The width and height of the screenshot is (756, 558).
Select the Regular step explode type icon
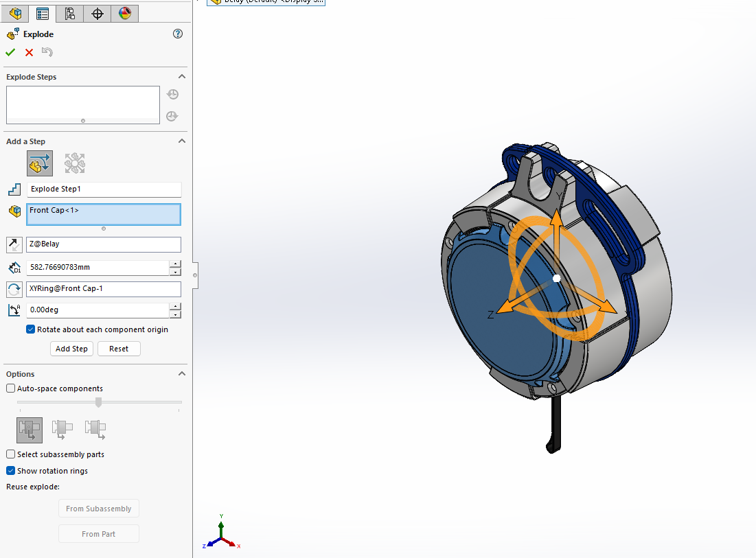click(x=39, y=163)
